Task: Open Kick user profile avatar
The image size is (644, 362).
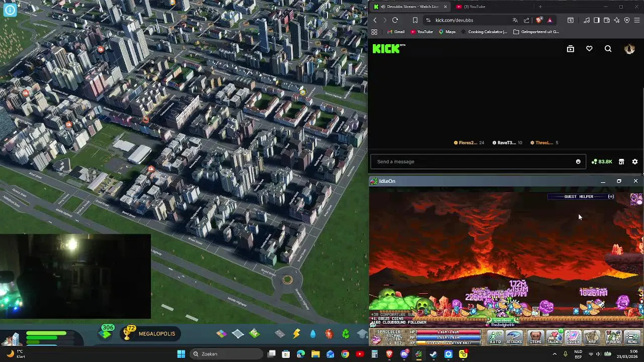Action: pyautogui.click(x=629, y=49)
